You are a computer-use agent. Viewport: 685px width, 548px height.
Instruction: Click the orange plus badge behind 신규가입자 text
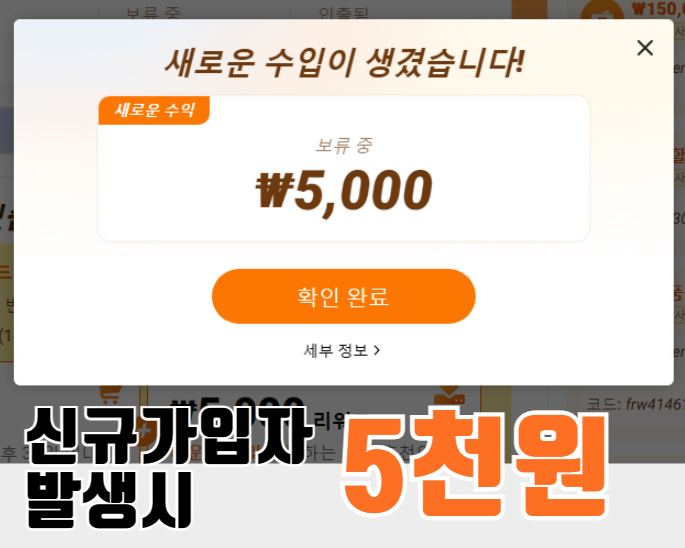[x=144, y=432]
